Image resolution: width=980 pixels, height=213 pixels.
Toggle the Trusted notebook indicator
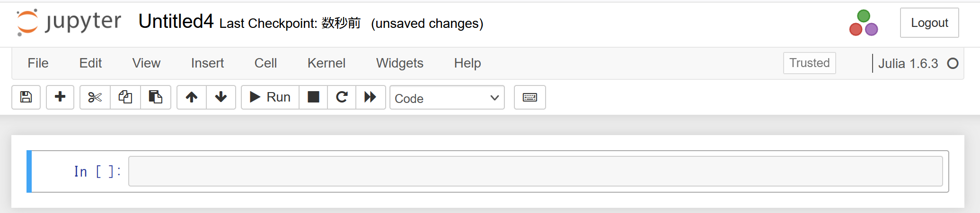pyautogui.click(x=809, y=63)
